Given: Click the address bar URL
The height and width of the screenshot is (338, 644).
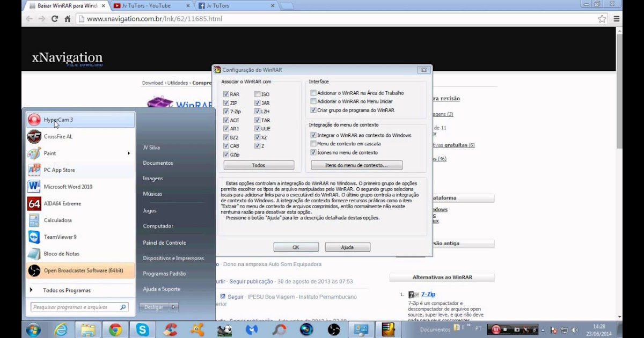Looking at the screenshot, I should point(155,19).
